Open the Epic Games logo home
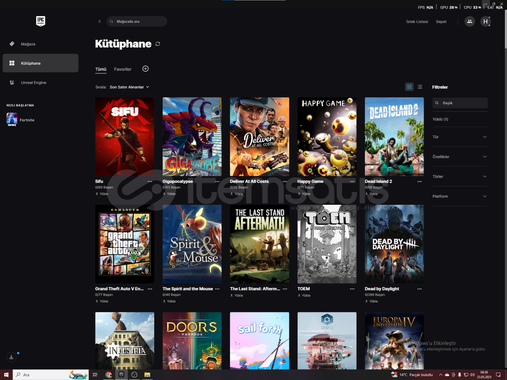Image resolution: width=507 pixels, height=380 pixels. click(41, 21)
